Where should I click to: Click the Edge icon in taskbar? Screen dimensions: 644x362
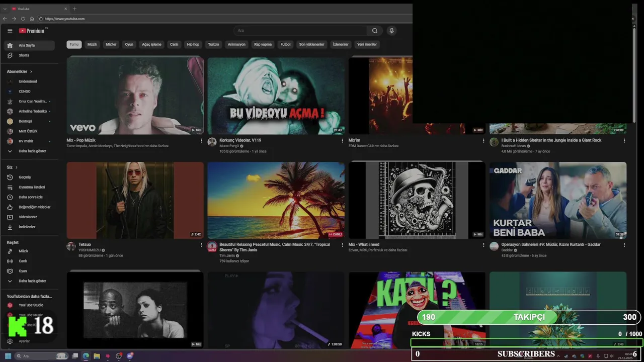86,356
